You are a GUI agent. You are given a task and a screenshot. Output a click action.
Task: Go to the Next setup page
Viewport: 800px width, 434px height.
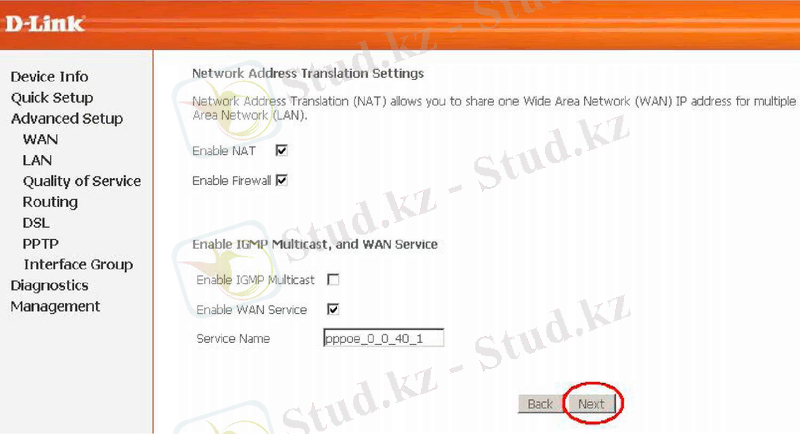(591, 404)
